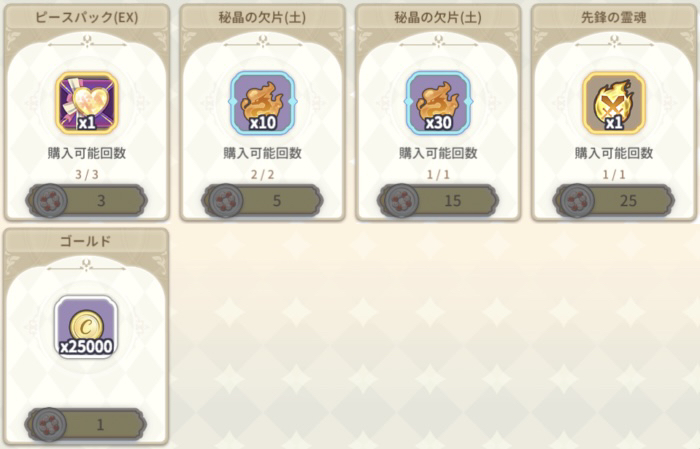Select the ゴールド x25000 coin icon
The height and width of the screenshot is (449, 700).
[x=86, y=327]
